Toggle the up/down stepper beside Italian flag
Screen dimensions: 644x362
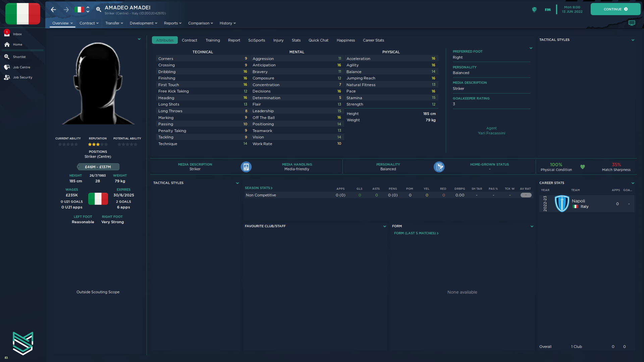pyautogui.click(x=88, y=9)
